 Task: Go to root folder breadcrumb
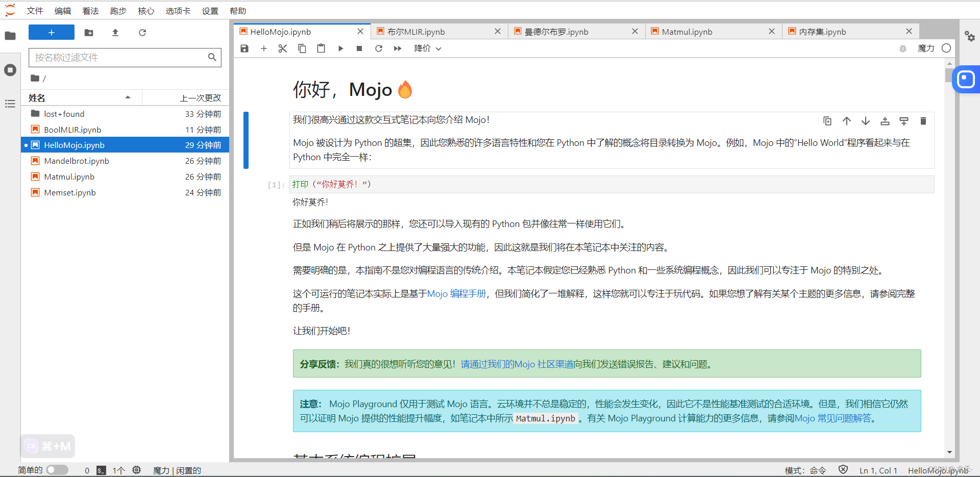35,78
